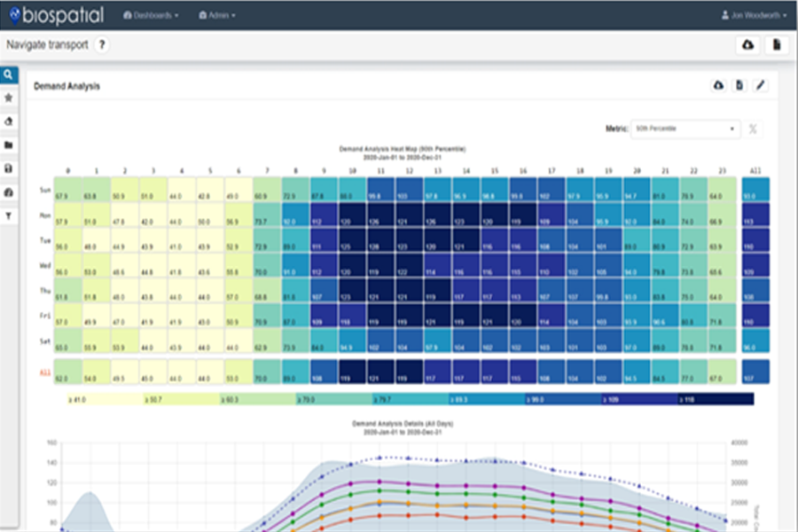798x532 pixels.
Task: Select the Thu row label in the heat map
Action: click(45, 291)
